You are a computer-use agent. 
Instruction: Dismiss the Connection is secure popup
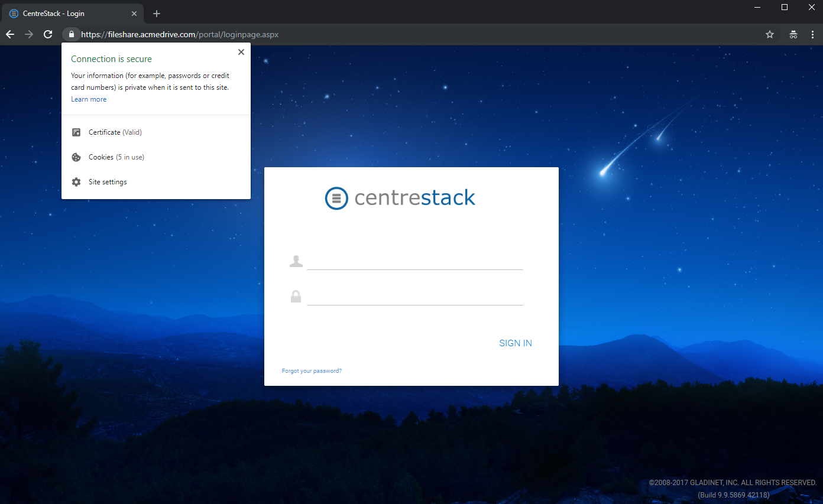point(241,52)
